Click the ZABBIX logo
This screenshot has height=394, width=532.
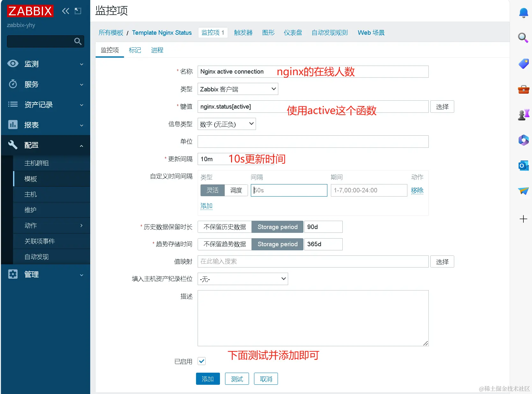[30, 11]
